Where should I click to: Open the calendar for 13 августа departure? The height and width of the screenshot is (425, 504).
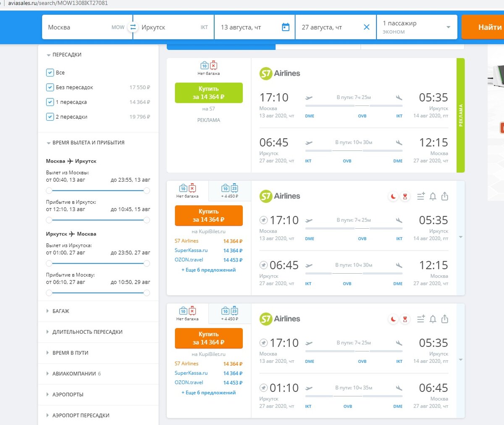(286, 27)
